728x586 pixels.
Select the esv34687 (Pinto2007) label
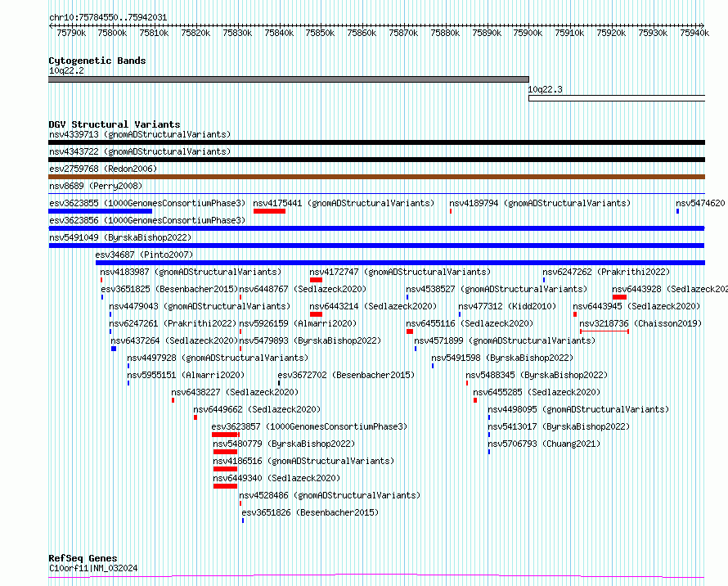(144, 255)
